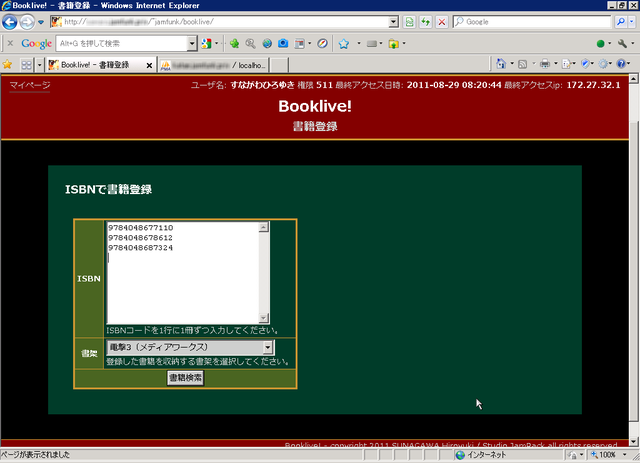This screenshot has width=640, height=463.
Task: Open the 書架 bookshelf dropdown
Action: click(x=190, y=347)
